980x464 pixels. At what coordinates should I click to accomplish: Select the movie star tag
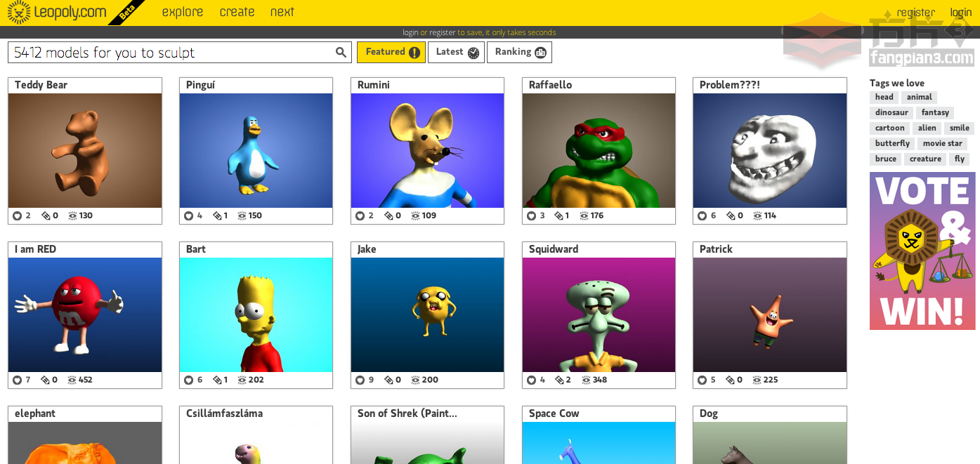(942, 144)
